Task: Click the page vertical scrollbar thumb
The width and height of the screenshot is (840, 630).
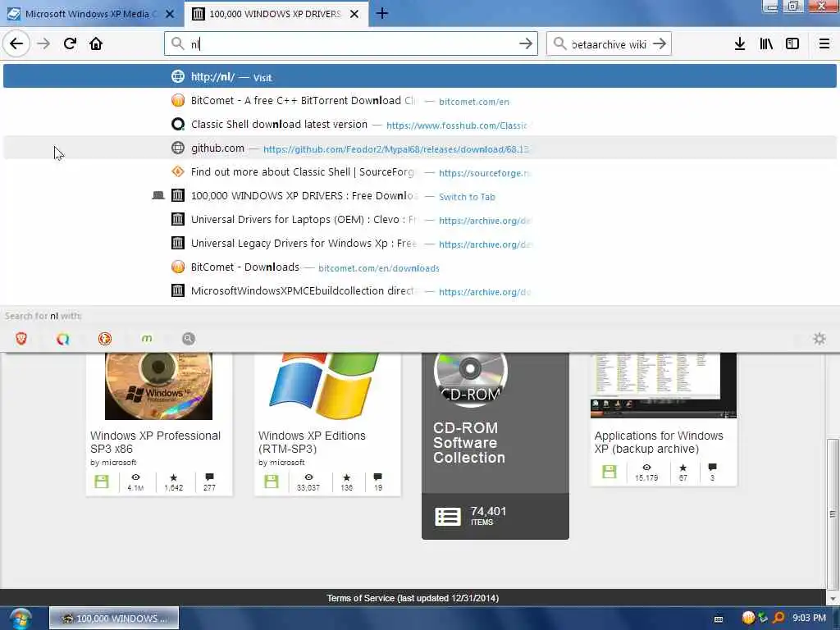Action: pos(833,514)
